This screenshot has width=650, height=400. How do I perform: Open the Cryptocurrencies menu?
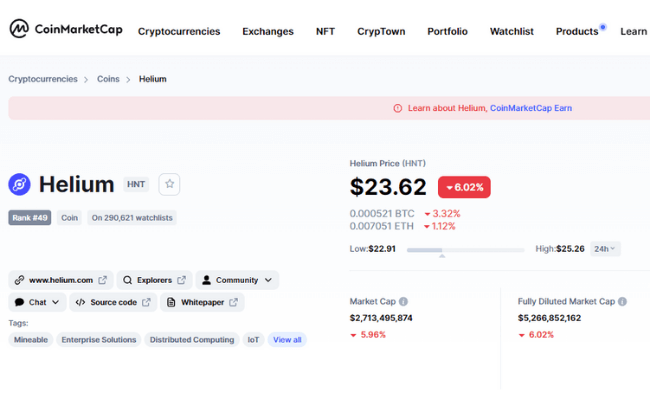179,32
